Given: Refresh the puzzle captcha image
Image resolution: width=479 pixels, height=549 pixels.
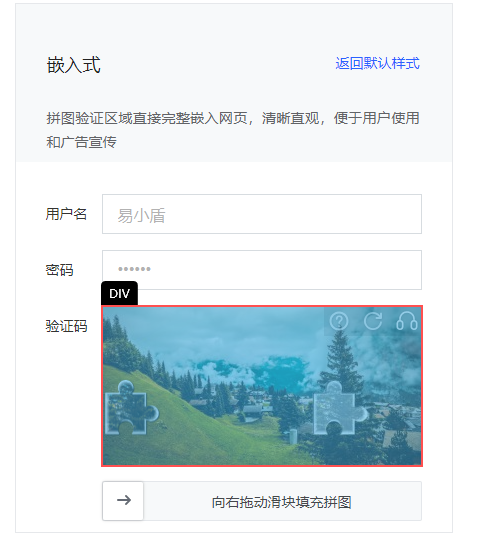Looking at the screenshot, I should [x=373, y=321].
